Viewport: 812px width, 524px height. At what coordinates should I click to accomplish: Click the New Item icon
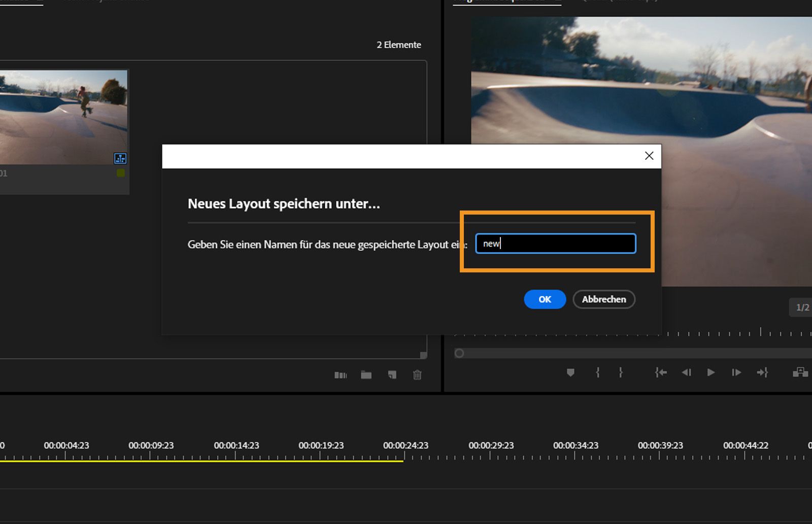point(392,375)
